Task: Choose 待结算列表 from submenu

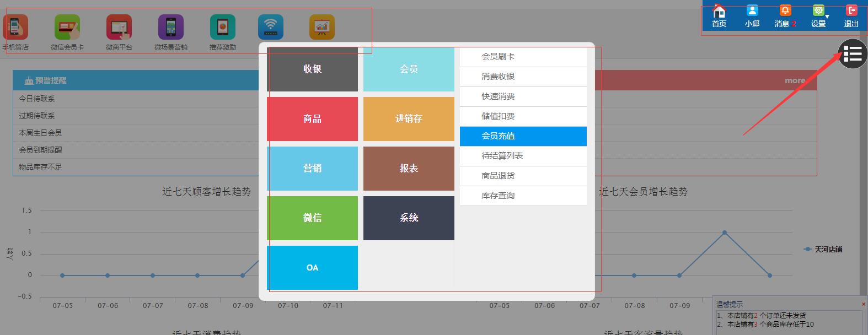Action: pyautogui.click(x=523, y=156)
